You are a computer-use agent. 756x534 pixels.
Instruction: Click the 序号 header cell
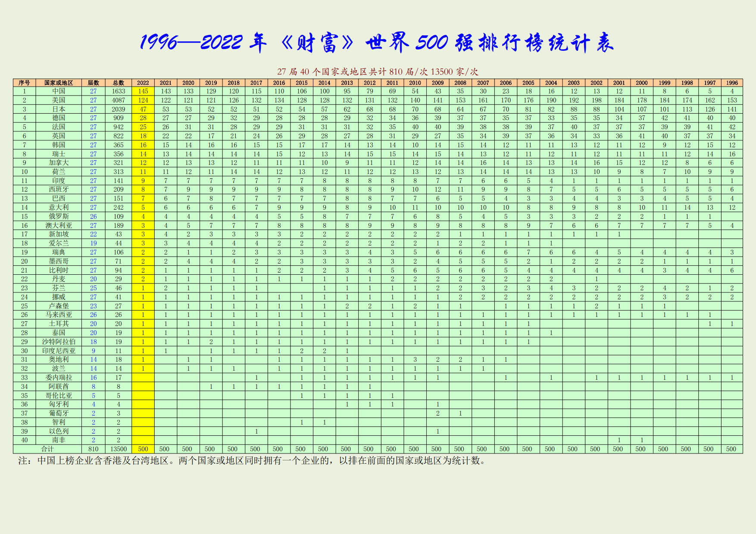point(24,83)
